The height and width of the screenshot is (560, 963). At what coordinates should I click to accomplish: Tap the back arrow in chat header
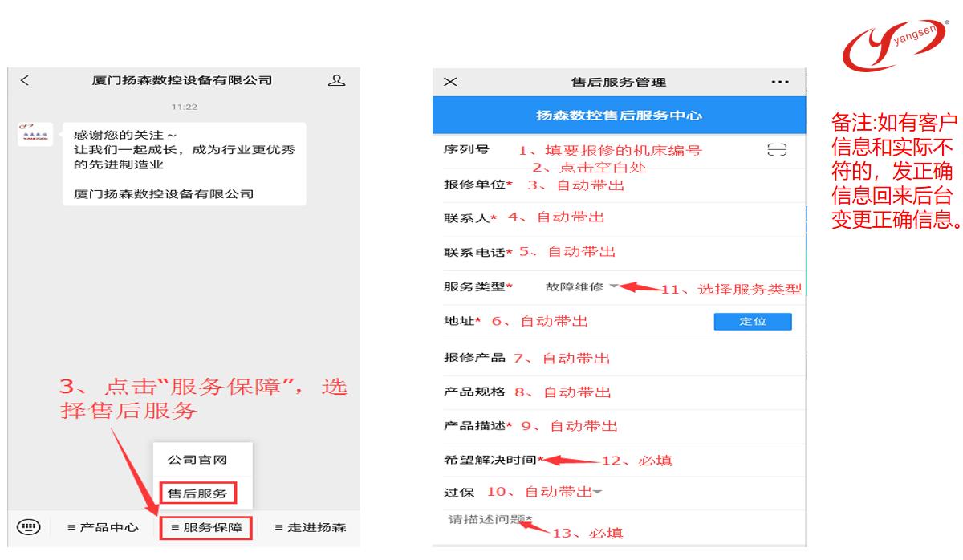click(24, 80)
